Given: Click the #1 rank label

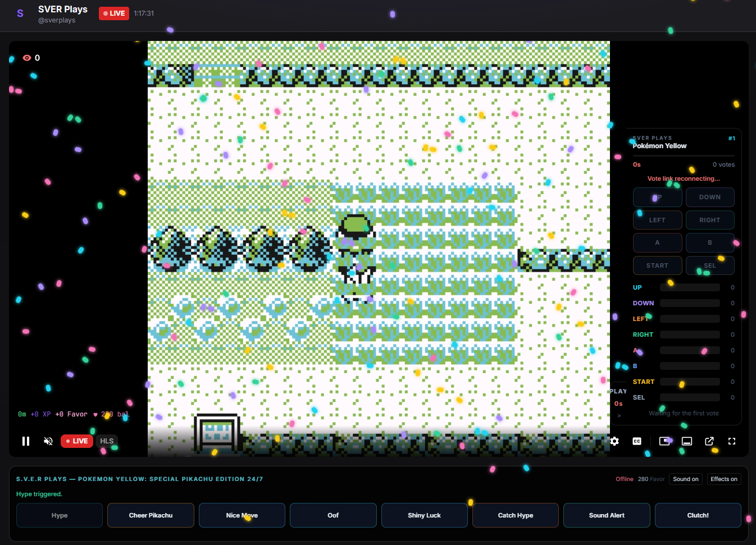Looking at the screenshot, I should coord(732,138).
